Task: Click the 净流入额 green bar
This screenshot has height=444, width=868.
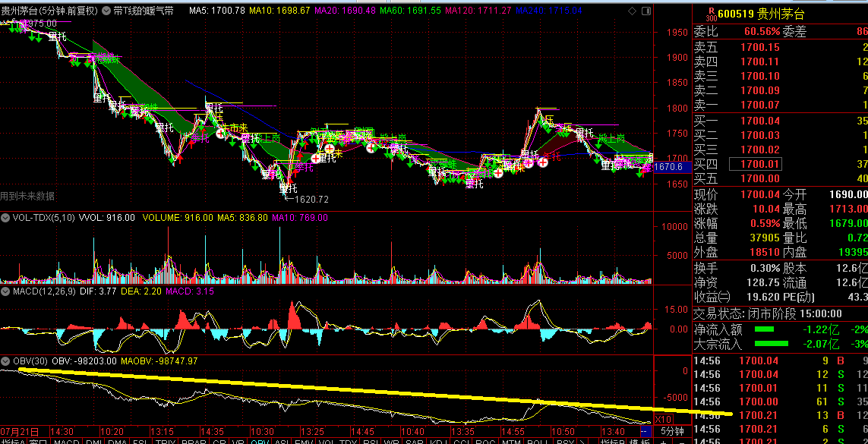Action: 765,329
